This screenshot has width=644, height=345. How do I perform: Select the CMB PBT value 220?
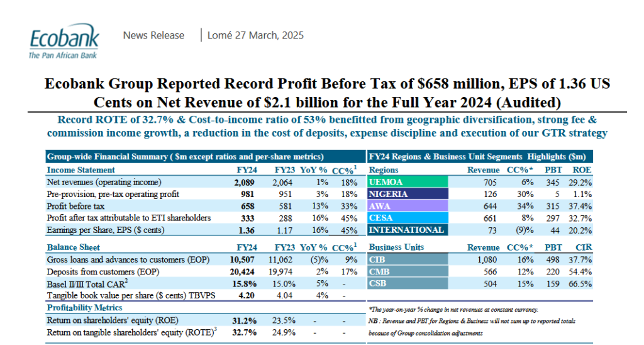(x=552, y=272)
